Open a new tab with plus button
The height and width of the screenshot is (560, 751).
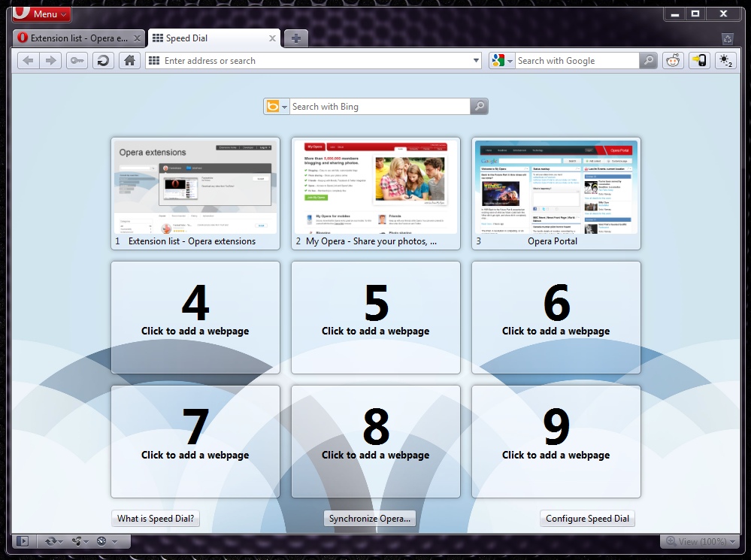(x=295, y=38)
